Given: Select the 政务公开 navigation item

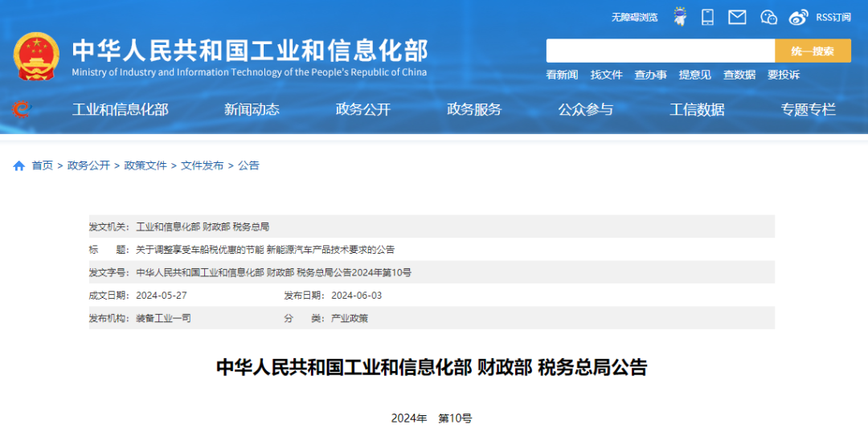Looking at the screenshot, I should click(363, 110).
